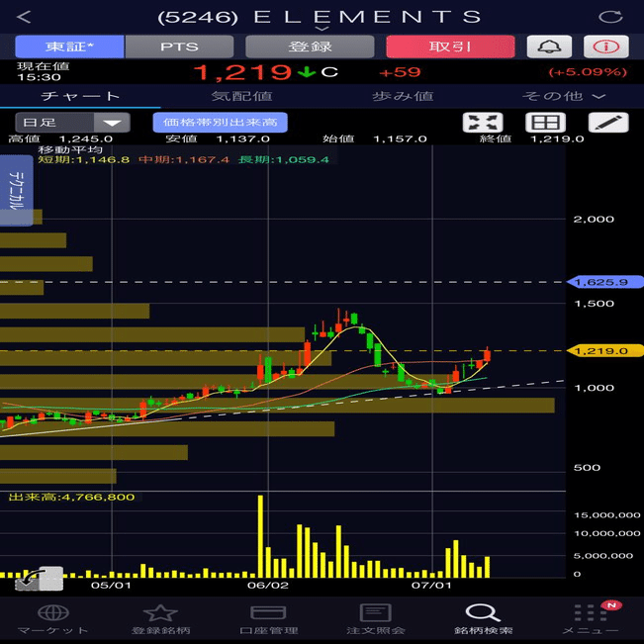This screenshot has width=644, height=644.
Task: Select the tallest volume bar near 06/02
Action: 260,536
